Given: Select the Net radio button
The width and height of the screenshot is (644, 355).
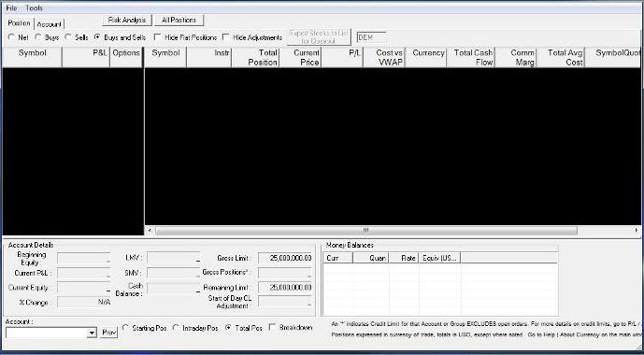Looking at the screenshot, I should pyautogui.click(x=11, y=37).
